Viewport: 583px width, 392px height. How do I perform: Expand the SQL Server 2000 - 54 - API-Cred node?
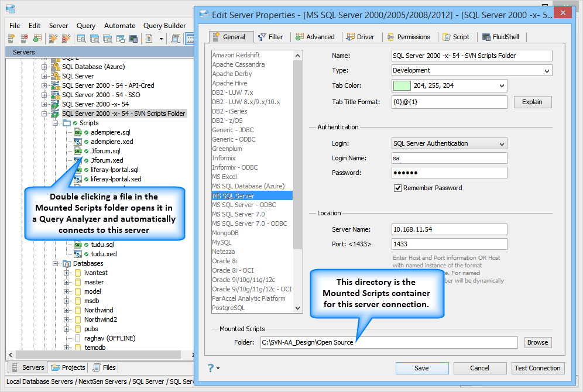pos(44,85)
